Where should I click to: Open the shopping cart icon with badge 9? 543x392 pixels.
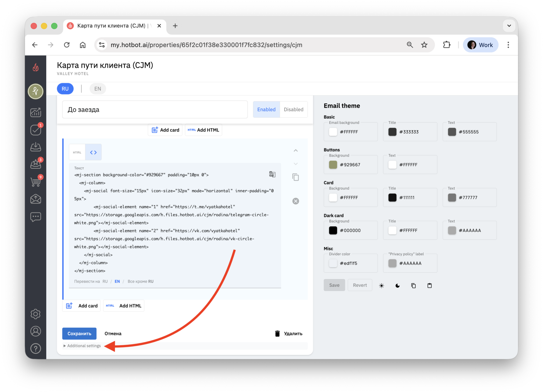(36, 181)
